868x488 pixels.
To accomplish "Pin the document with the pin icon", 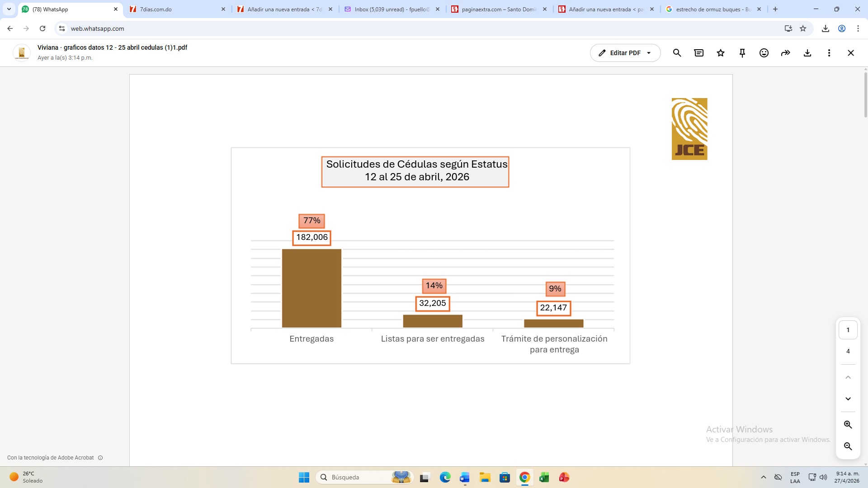I will [x=742, y=53].
